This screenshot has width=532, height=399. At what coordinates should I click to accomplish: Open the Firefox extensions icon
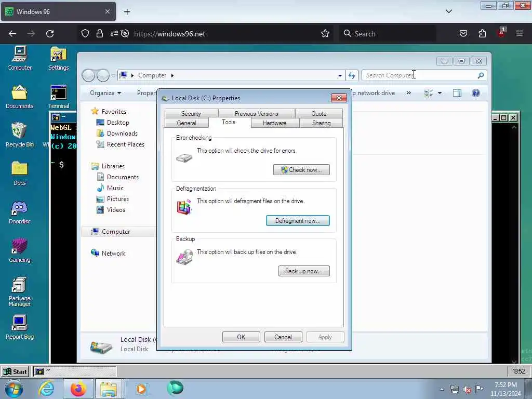tap(482, 34)
